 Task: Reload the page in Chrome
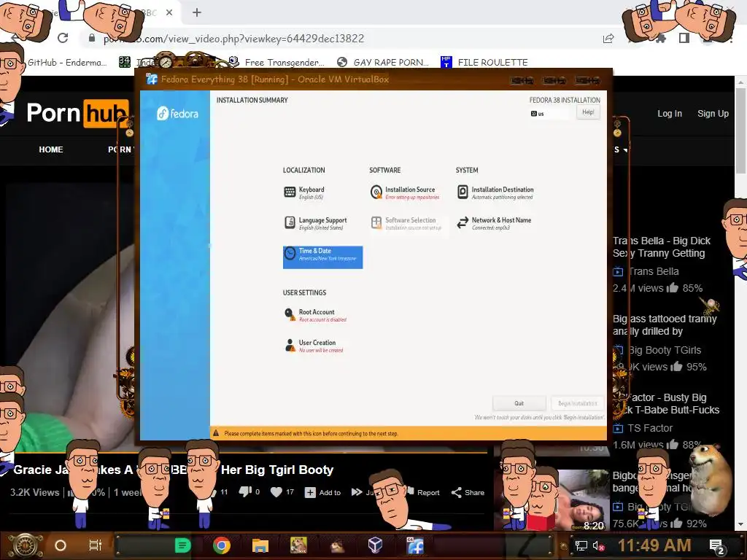click(x=63, y=38)
